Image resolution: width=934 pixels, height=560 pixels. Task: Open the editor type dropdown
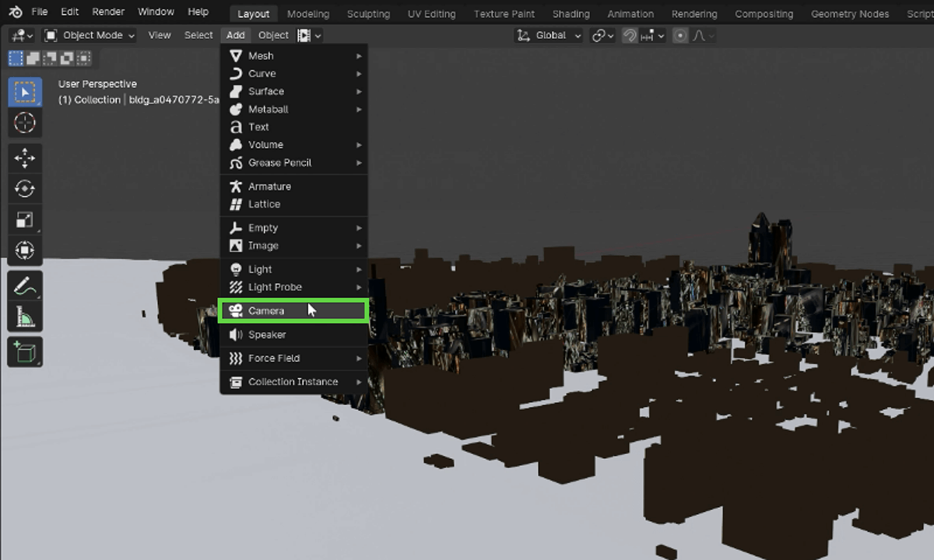tap(22, 36)
